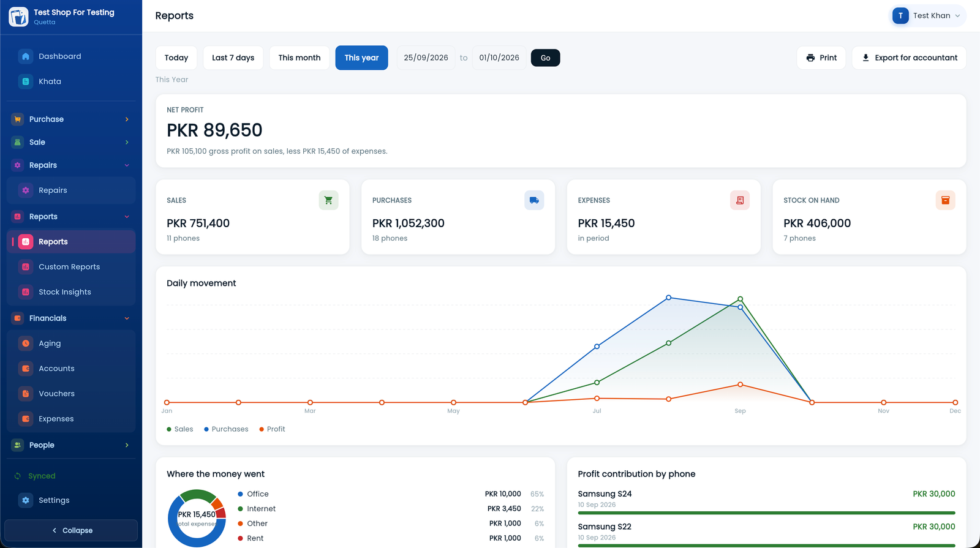
Task: Collapse the Financials group chevron
Action: coord(127,318)
